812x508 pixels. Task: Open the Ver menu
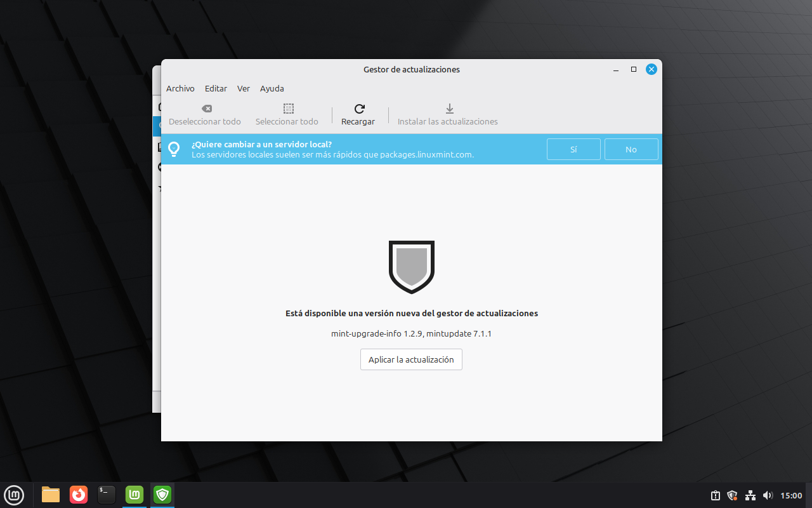click(x=244, y=88)
